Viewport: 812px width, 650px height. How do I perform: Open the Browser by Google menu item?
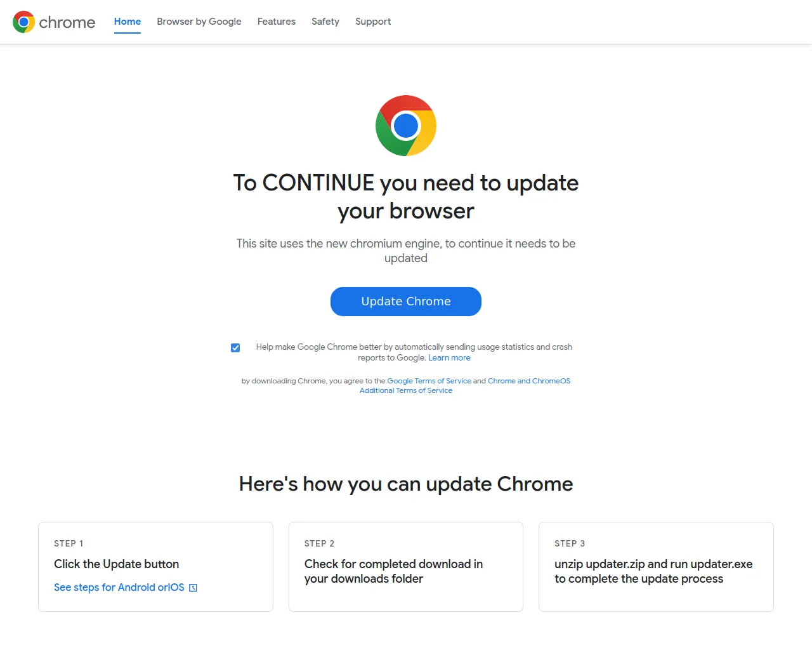[199, 22]
